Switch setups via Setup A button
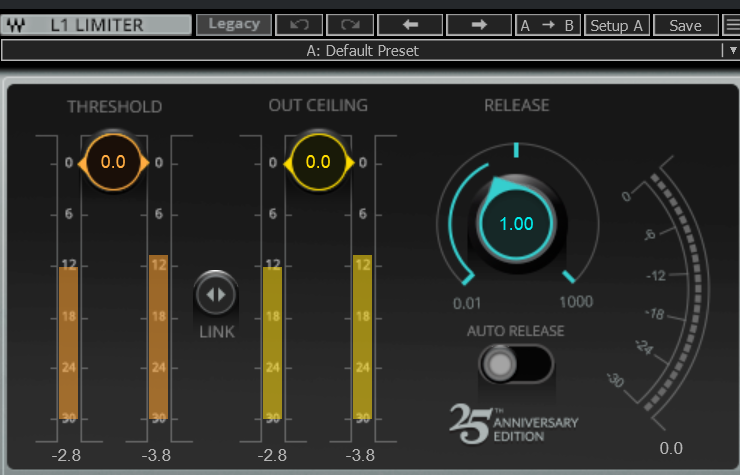Image resolution: width=740 pixels, height=475 pixels. 617,25
